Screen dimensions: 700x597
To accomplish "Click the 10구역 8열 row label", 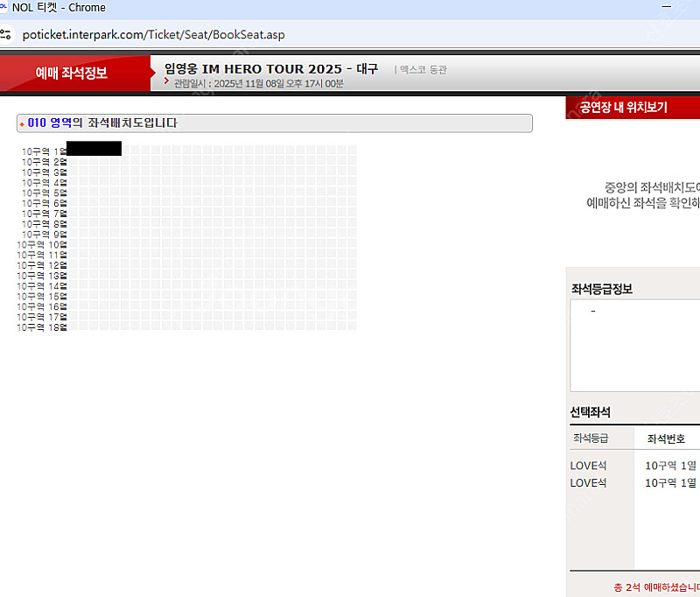I will pos(45,224).
